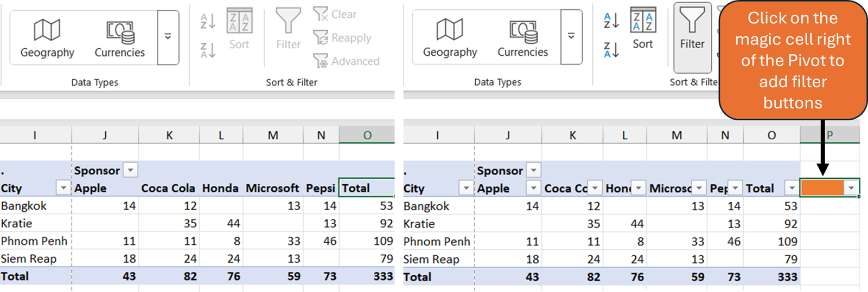
Task: Open filter dropdown on the orange cell
Action: (x=851, y=188)
